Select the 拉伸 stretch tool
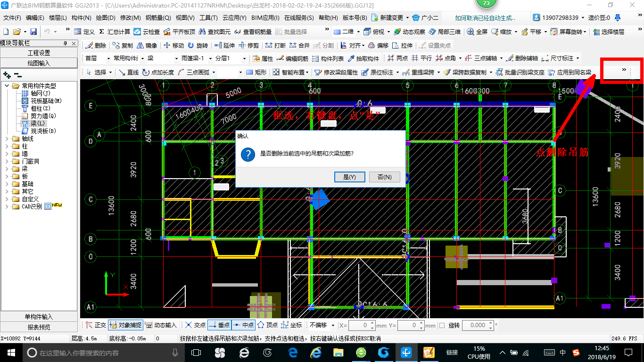644x362 pixels. click(403, 46)
